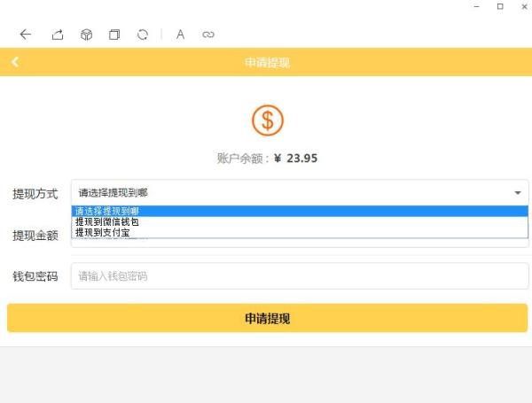The image size is (532, 403).
Task: Open the 提现方式 dropdown box
Action: [300, 192]
